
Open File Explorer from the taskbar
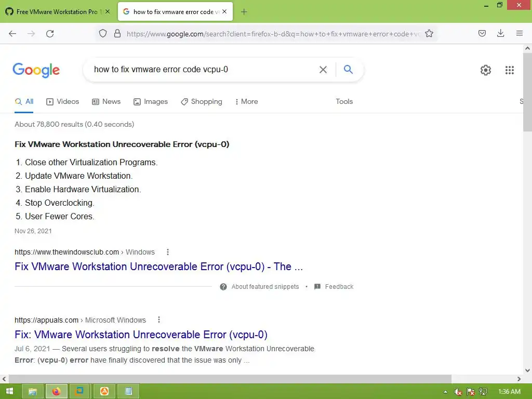[x=33, y=392]
